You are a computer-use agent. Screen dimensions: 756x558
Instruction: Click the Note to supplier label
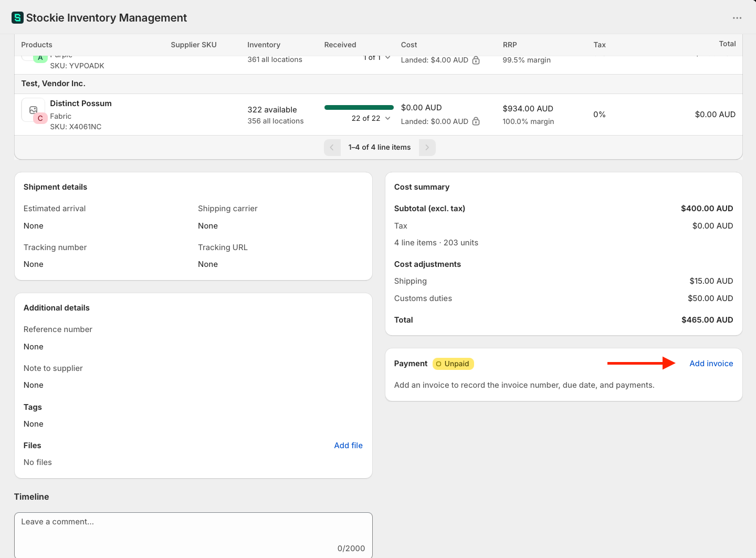coord(53,368)
